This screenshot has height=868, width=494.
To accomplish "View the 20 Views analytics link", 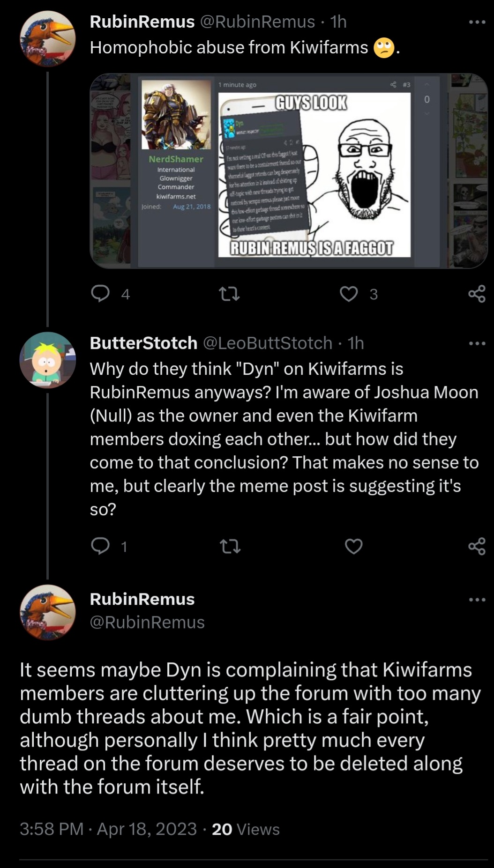I will (246, 829).
